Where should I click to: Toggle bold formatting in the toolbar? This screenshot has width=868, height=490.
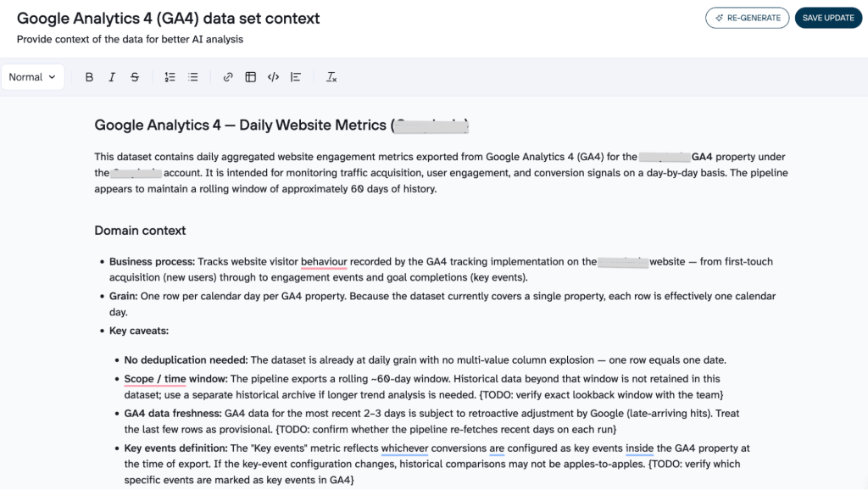89,77
